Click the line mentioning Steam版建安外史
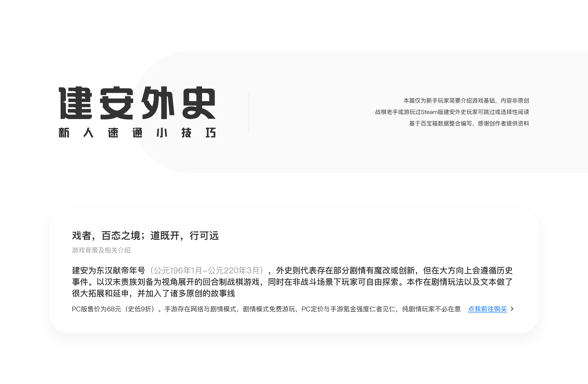Image resolution: width=588 pixels, height=384 pixels. [452, 112]
